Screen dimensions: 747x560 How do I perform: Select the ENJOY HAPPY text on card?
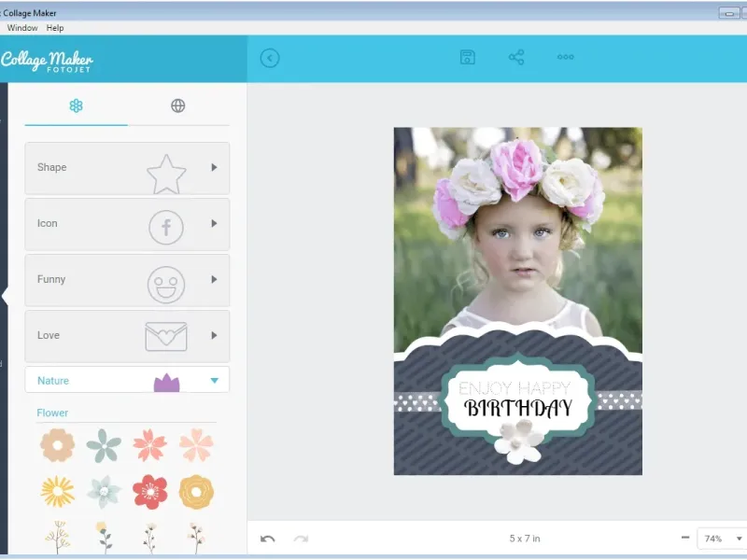(x=514, y=388)
